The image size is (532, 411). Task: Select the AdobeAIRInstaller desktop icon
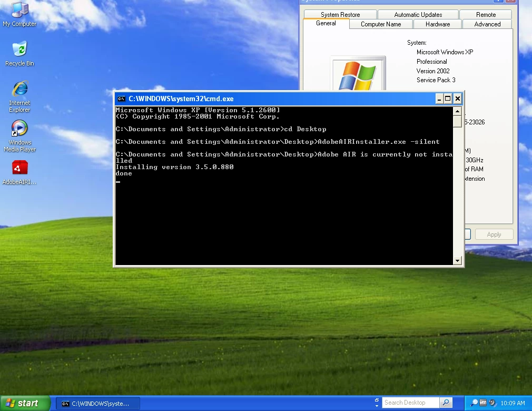(x=19, y=172)
